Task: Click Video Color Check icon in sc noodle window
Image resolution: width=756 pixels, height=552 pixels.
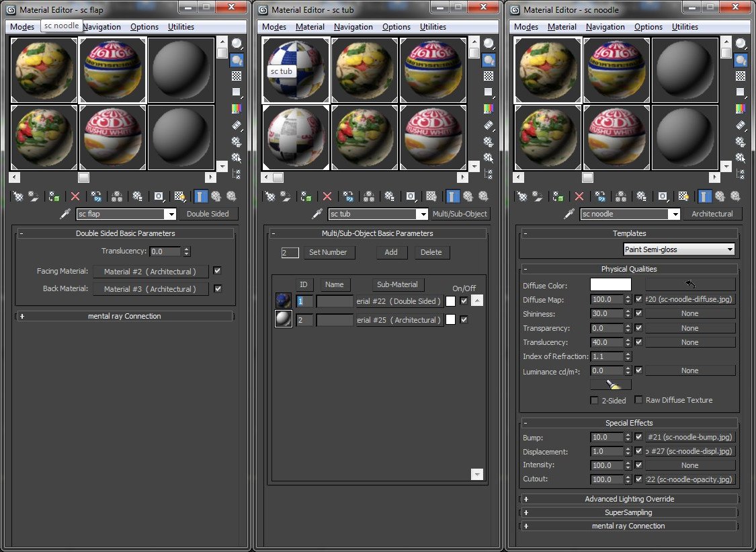Action: (741, 109)
